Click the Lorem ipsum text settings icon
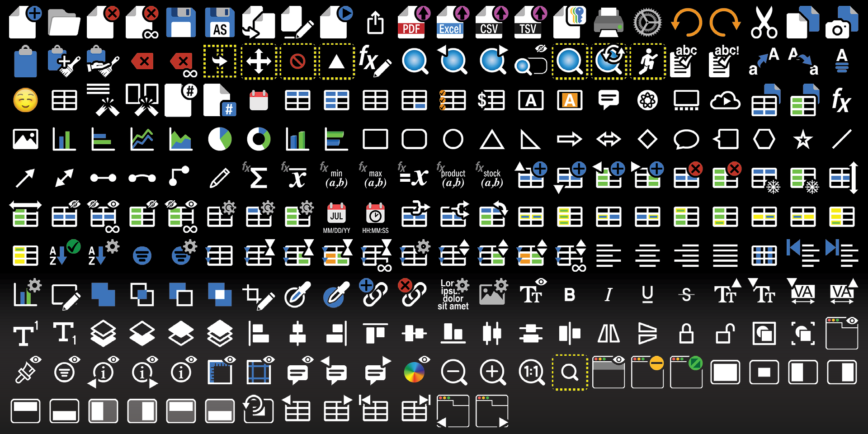 (453, 295)
